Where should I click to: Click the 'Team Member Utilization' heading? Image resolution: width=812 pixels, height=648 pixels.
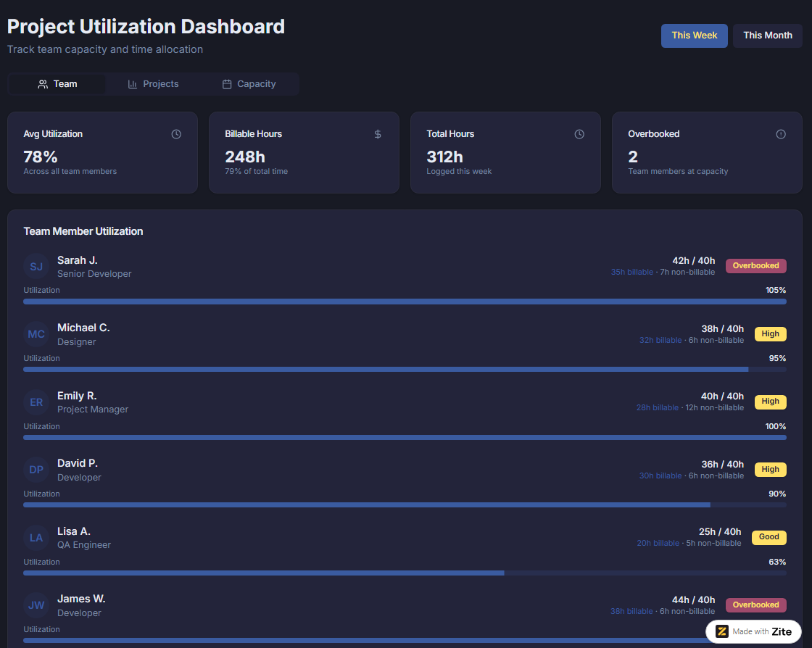83,231
